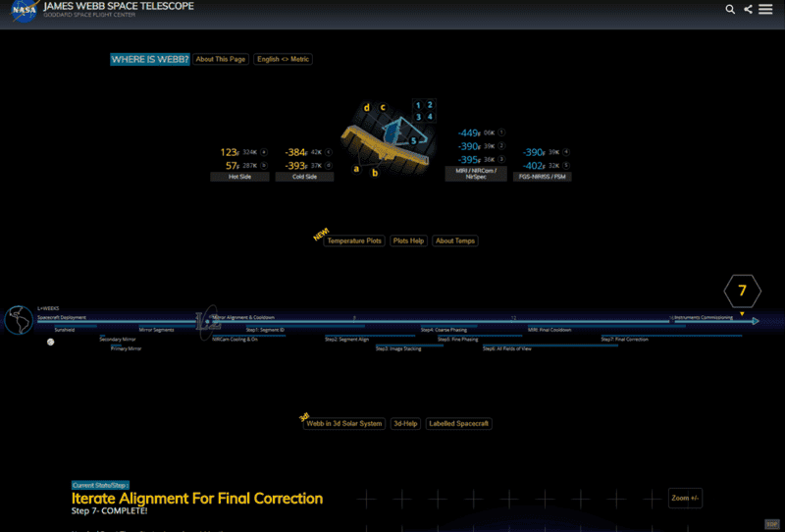Click the yellow current-position triangle marker
This screenshot has width=785, height=532.
tap(742, 313)
